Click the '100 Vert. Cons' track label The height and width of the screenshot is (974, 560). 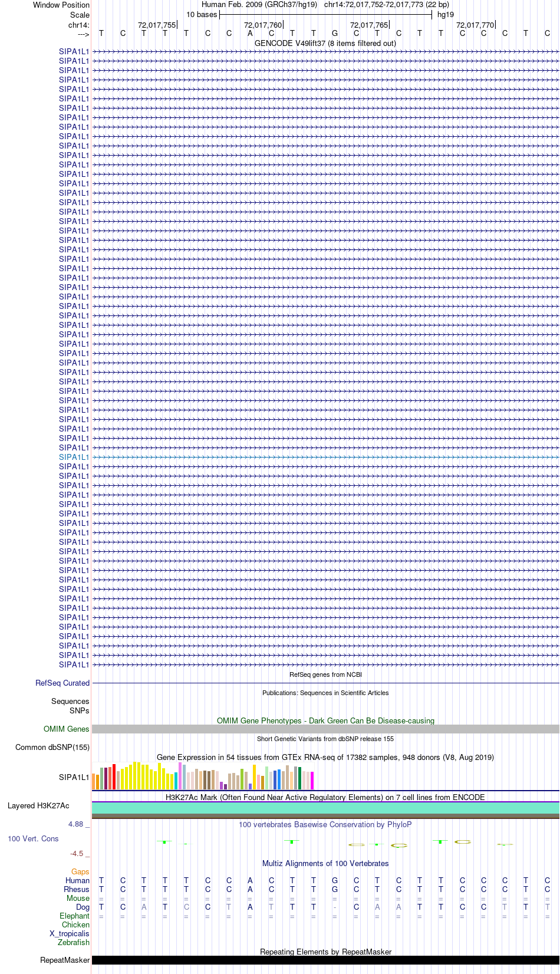point(33,838)
